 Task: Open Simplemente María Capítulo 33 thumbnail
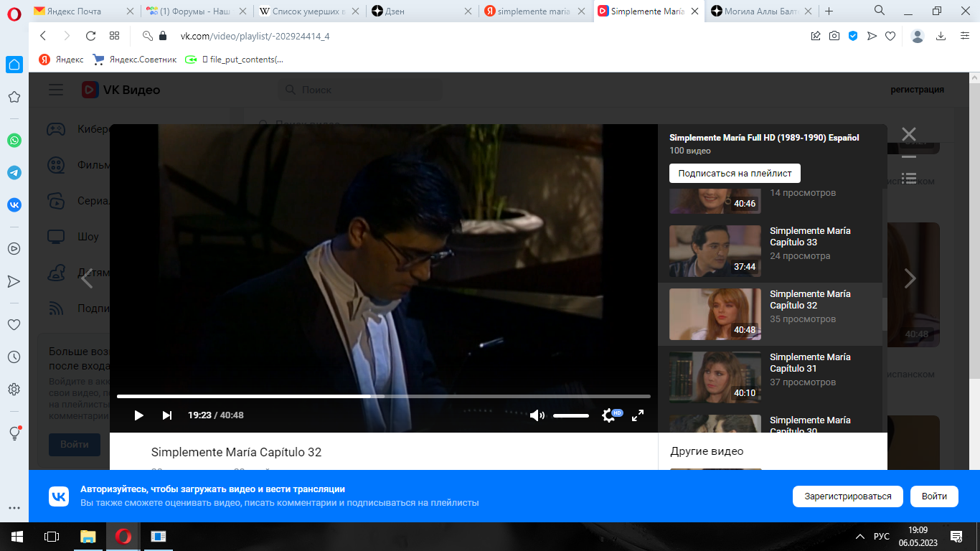[x=715, y=251]
